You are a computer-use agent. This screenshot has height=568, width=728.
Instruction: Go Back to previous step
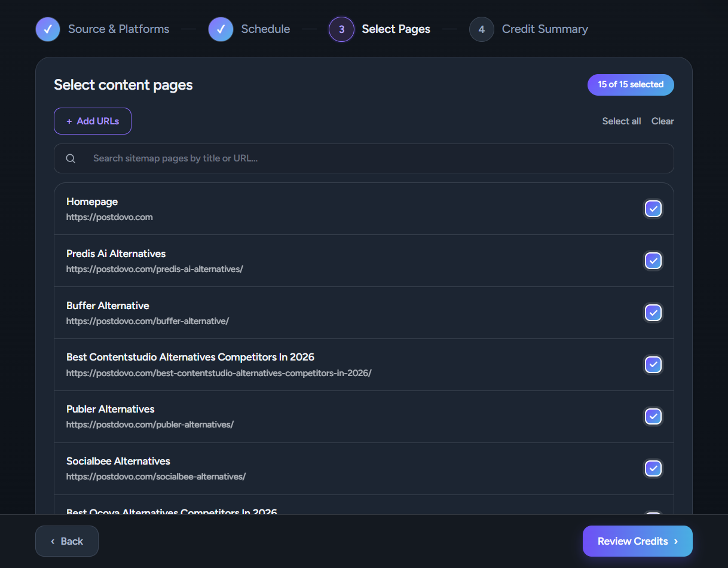[x=67, y=541]
